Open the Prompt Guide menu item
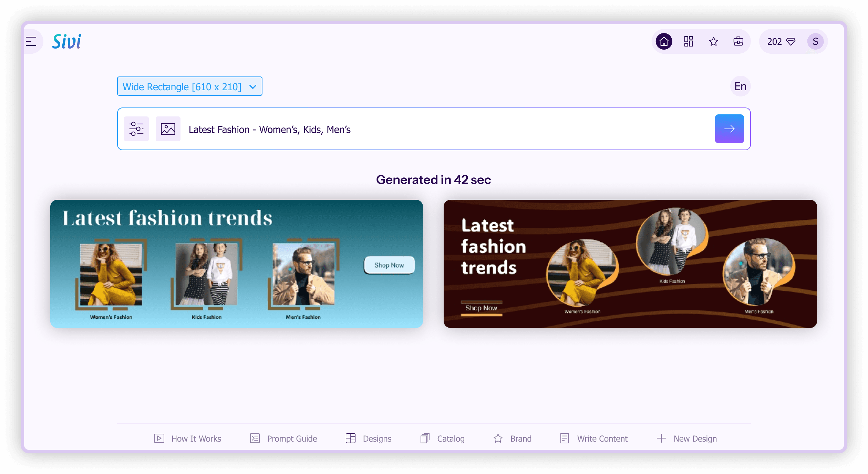Image resolution: width=868 pixels, height=474 pixels. (283, 439)
